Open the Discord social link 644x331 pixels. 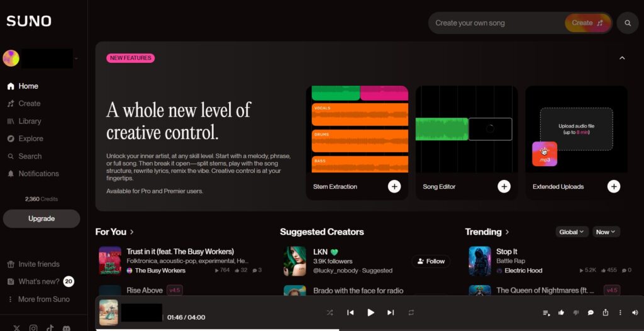coord(66,328)
